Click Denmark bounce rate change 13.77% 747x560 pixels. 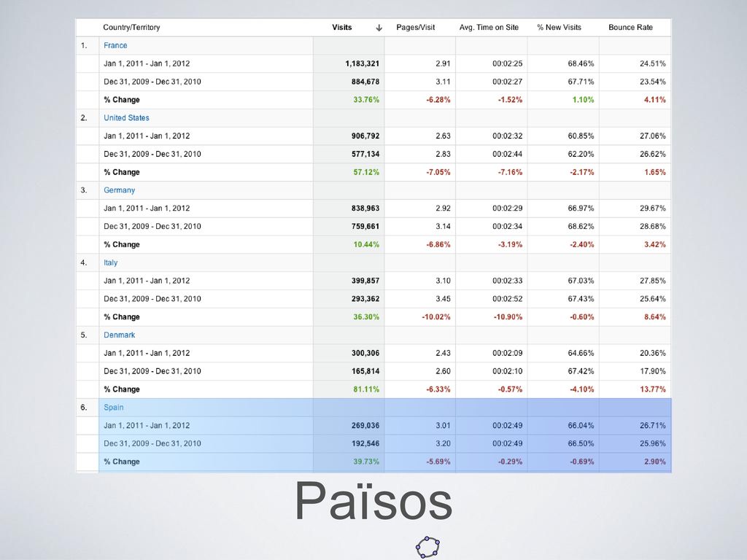(x=653, y=389)
